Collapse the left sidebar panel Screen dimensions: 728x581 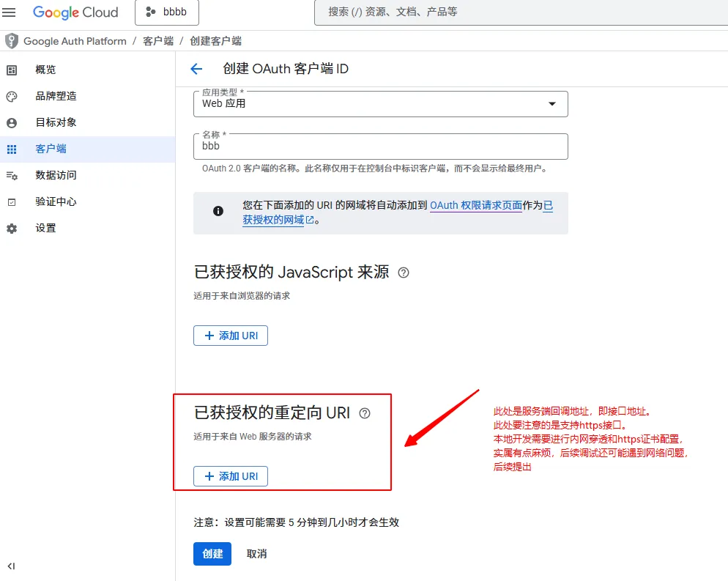tap(12, 566)
